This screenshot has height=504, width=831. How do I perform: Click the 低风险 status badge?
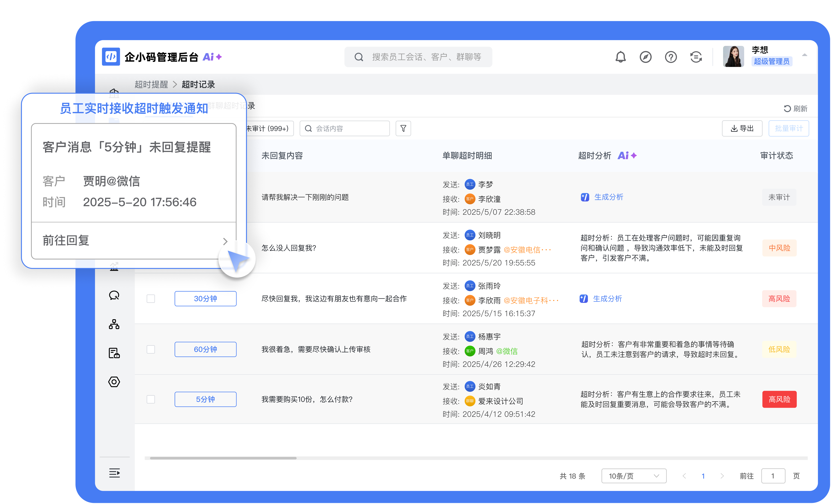pyautogui.click(x=779, y=349)
